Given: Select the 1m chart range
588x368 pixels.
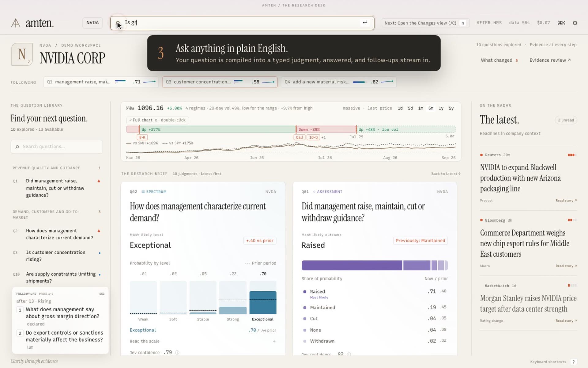Looking at the screenshot, I should [421, 108].
